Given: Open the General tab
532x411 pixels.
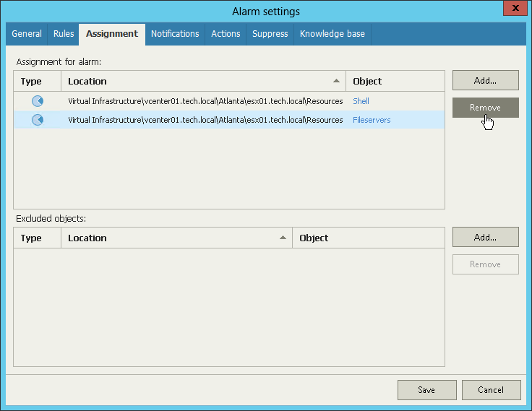Looking at the screenshot, I should tap(27, 34).
